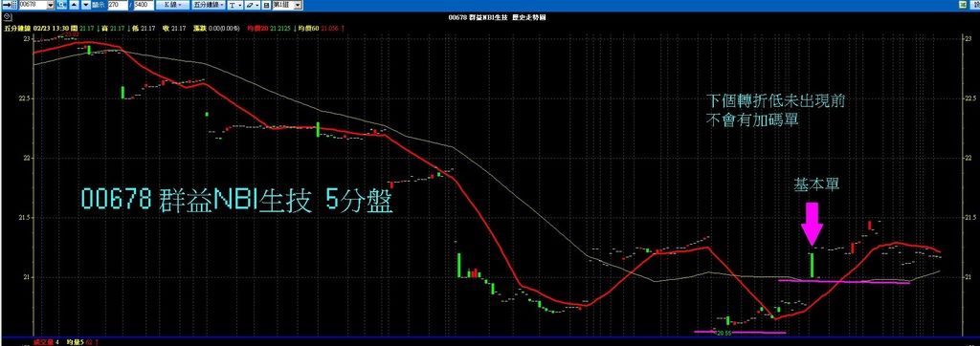
Task: Open the 五分鐘線 interval dropdown
Action: pos(208,5)
